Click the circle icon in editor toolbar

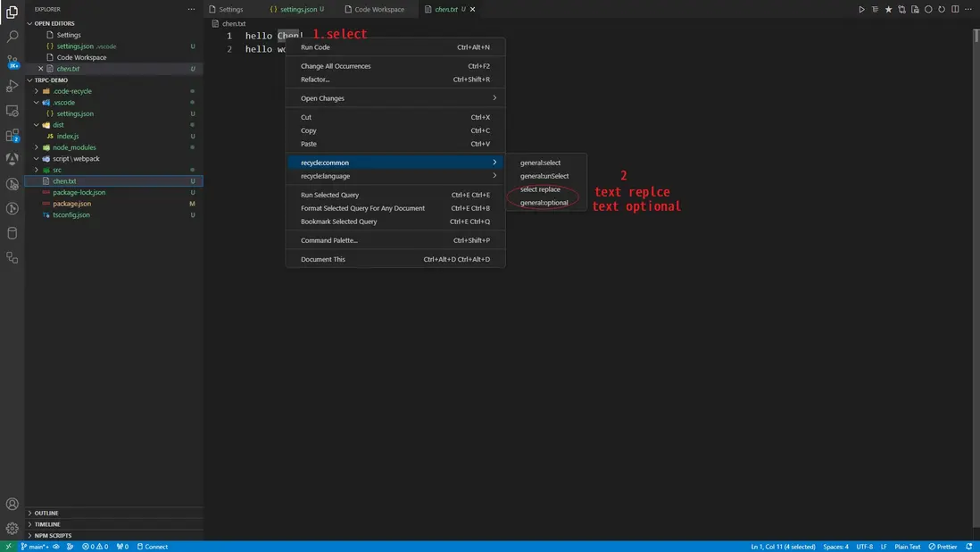click(x=928, y=9)
